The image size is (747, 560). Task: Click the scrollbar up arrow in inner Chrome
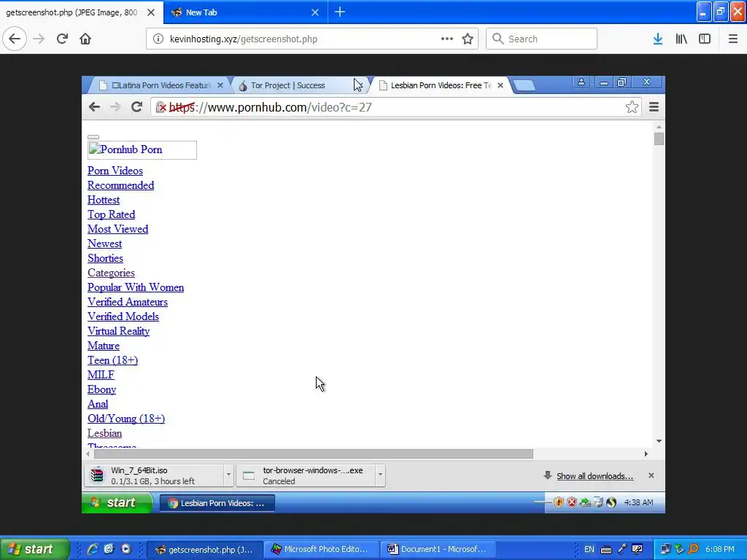pos(659,127)
